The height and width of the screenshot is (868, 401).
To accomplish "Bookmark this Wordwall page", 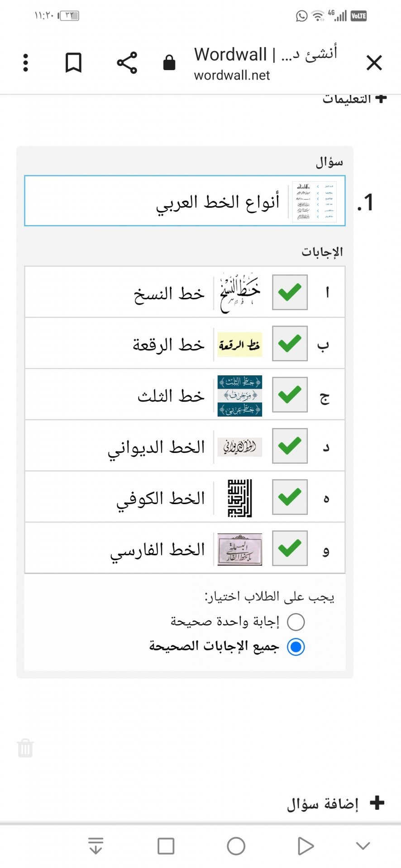I will click(x=73, y=63).
